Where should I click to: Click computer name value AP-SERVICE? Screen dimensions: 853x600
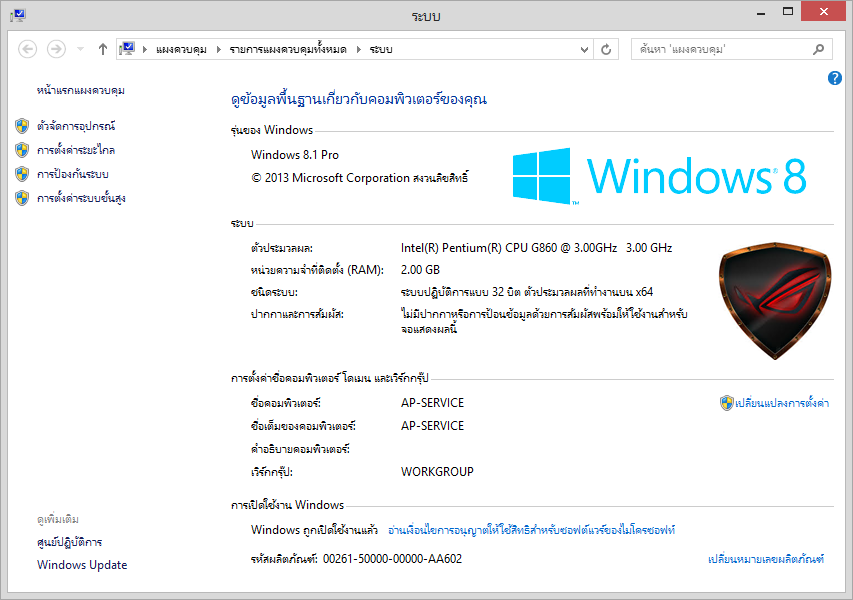[x=432, y=403]
